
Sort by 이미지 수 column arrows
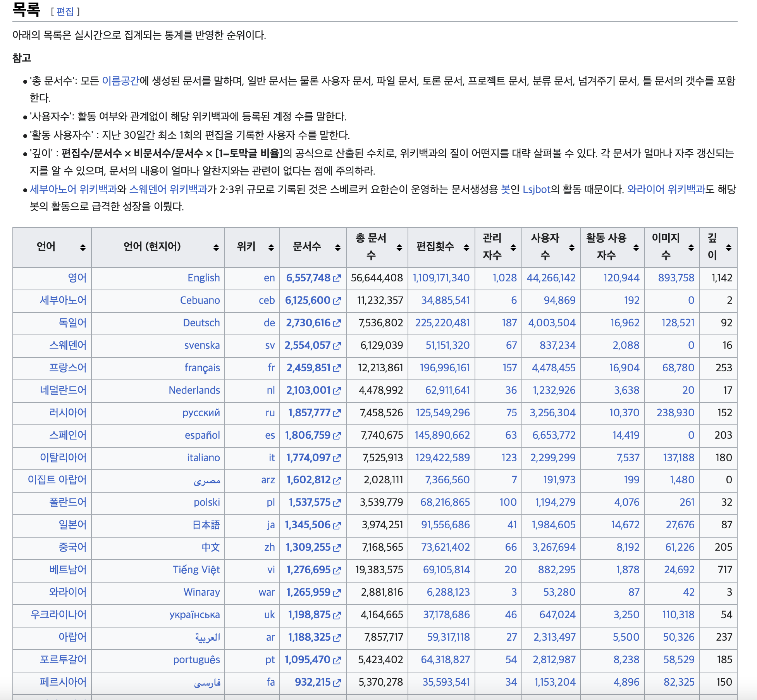(x=691, y=247)
